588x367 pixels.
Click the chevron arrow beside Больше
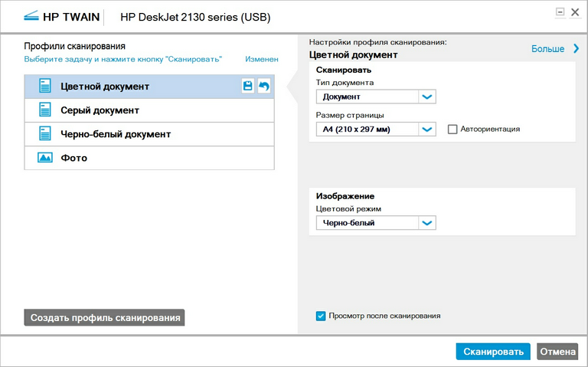point(576,48)
